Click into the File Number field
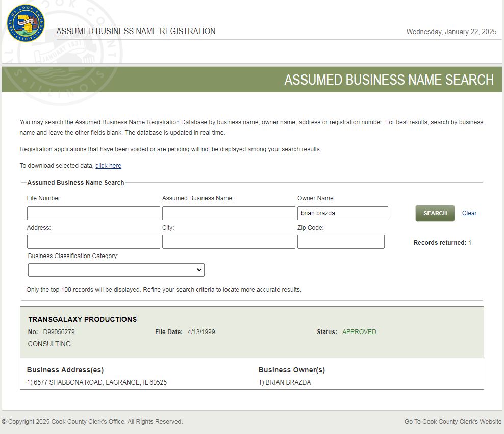 pos(93,213)
